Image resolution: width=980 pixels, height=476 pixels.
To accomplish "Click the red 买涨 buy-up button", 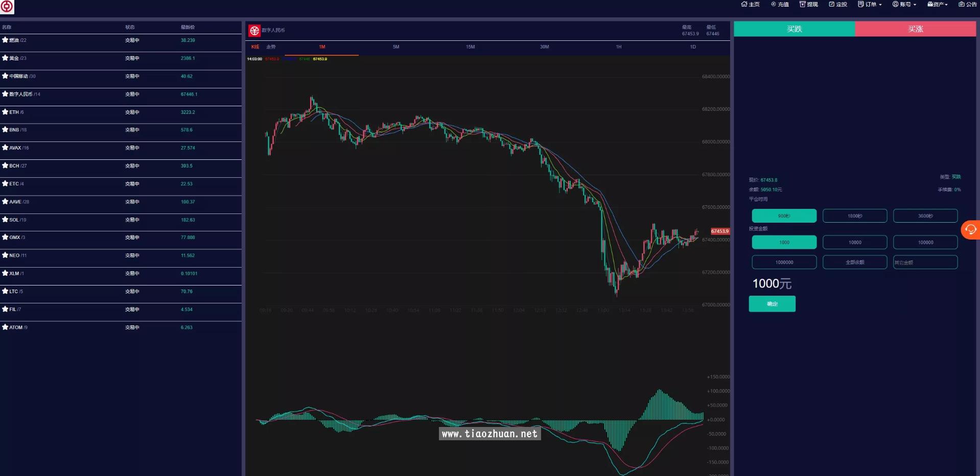I will (915, 29).
